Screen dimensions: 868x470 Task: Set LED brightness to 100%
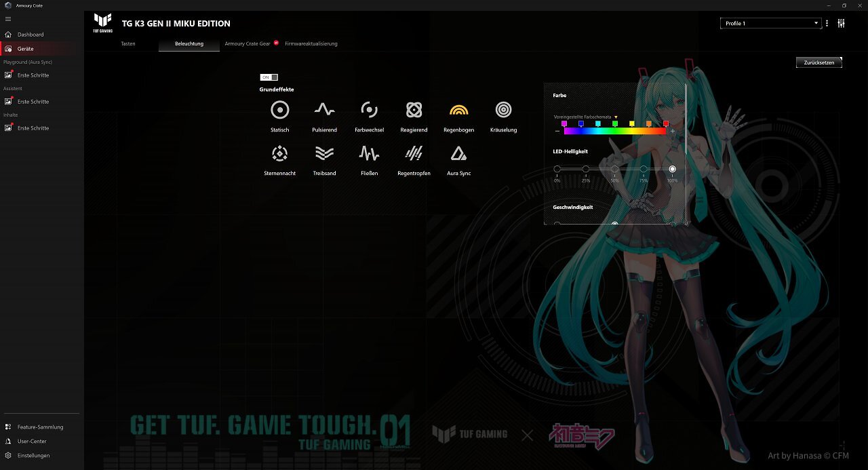[x=672, y=169]
